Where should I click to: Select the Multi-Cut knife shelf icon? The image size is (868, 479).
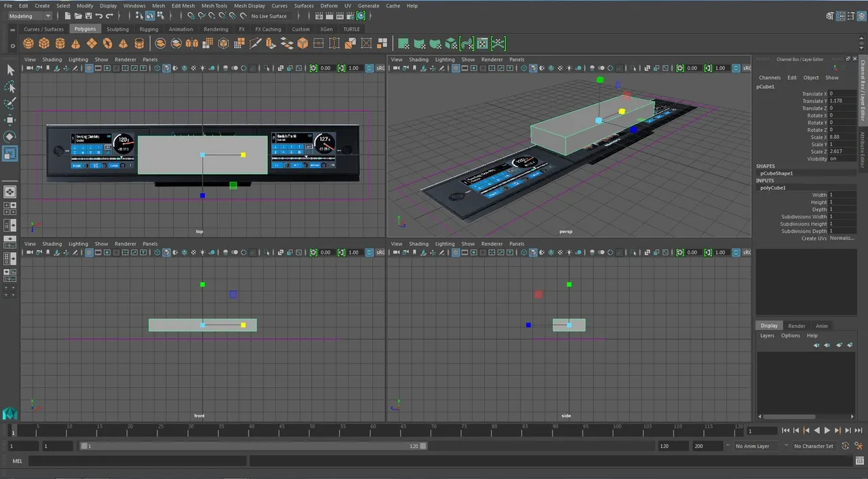pos(256,43)
